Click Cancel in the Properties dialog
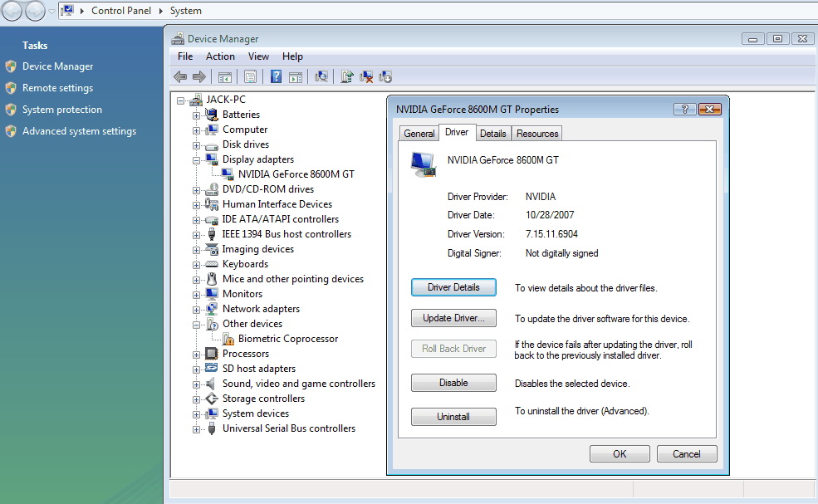Image resolution: width=818 pixels, height=504 pixels. (687, 454)
